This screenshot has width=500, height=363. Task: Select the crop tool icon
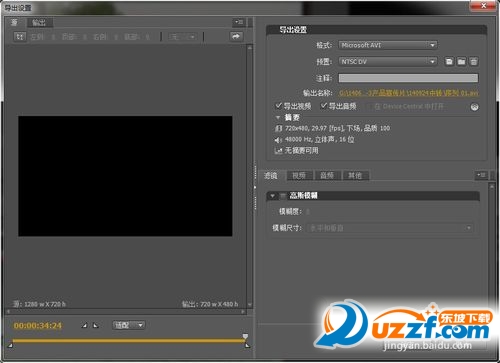(20, 36)
